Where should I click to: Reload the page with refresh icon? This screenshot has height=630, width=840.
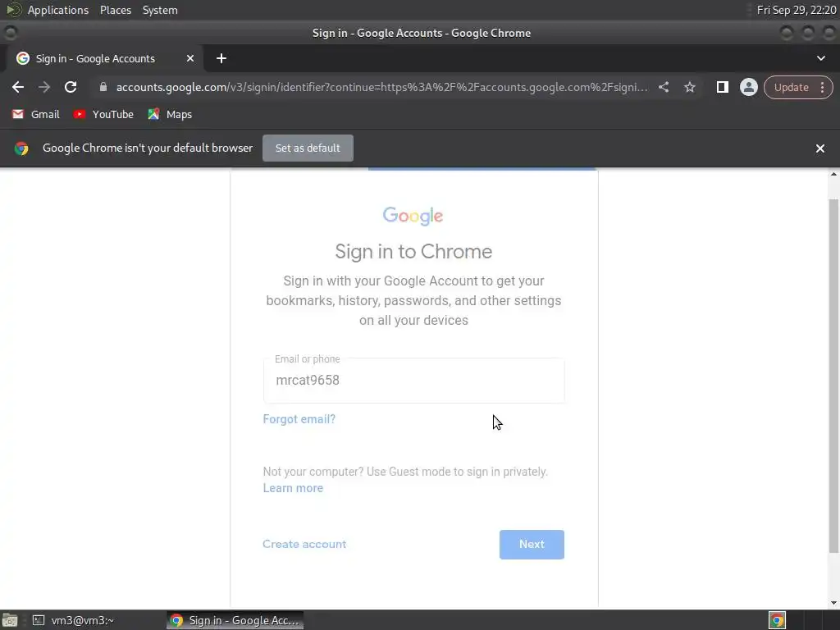click(71, 87)
